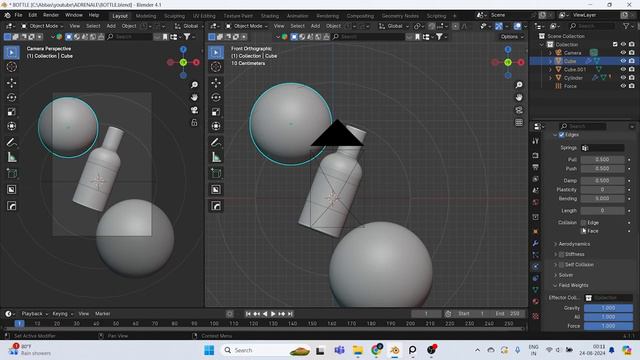Image resolution: width=640 pixels, height=360 pixels.
Task: Select the Scale tool in left viewport
Action: 11,112
